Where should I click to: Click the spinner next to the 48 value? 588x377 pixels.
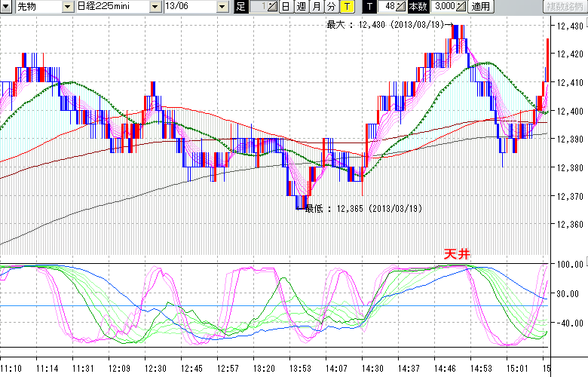point(402,7)
